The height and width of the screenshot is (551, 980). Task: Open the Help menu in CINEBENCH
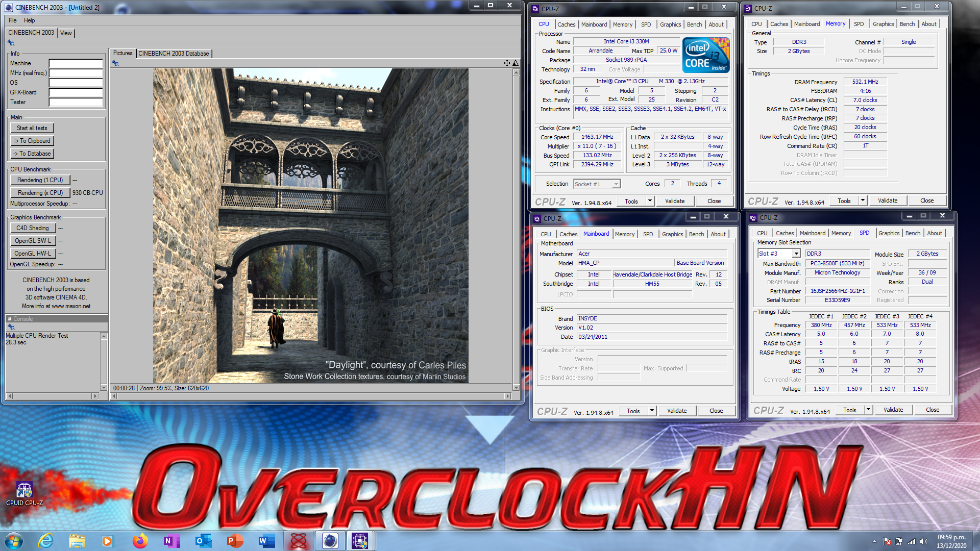tap(30, 20)
